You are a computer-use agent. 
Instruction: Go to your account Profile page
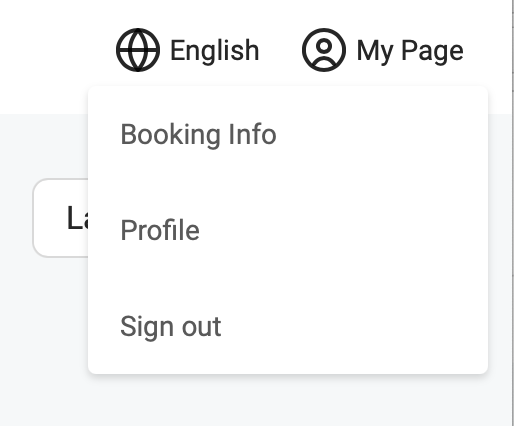point(160,230)
